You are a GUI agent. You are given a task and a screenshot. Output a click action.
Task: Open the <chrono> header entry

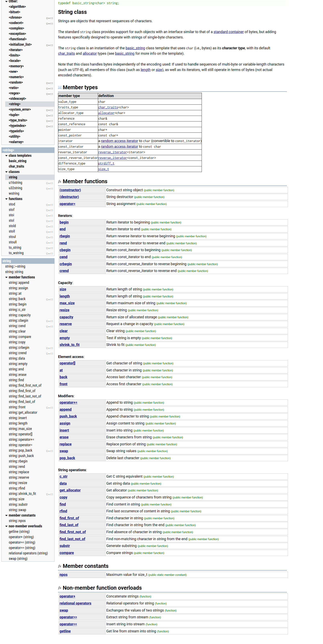click(x=15, y=17)
